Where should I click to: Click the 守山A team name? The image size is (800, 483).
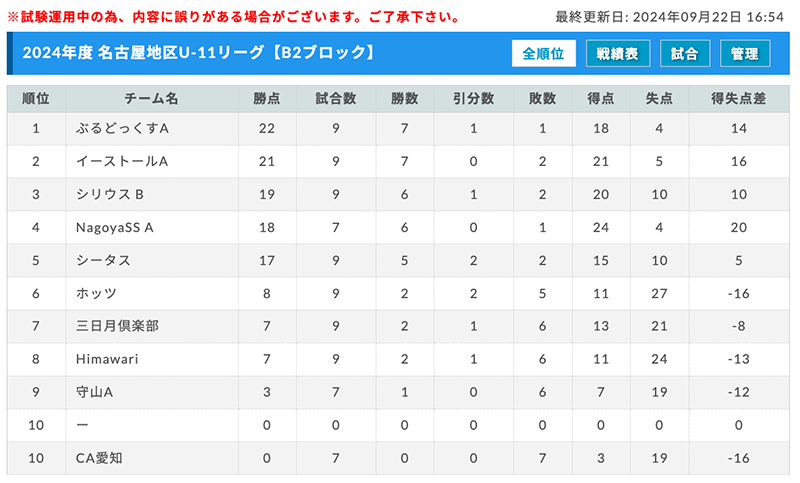tap(94, 392)
